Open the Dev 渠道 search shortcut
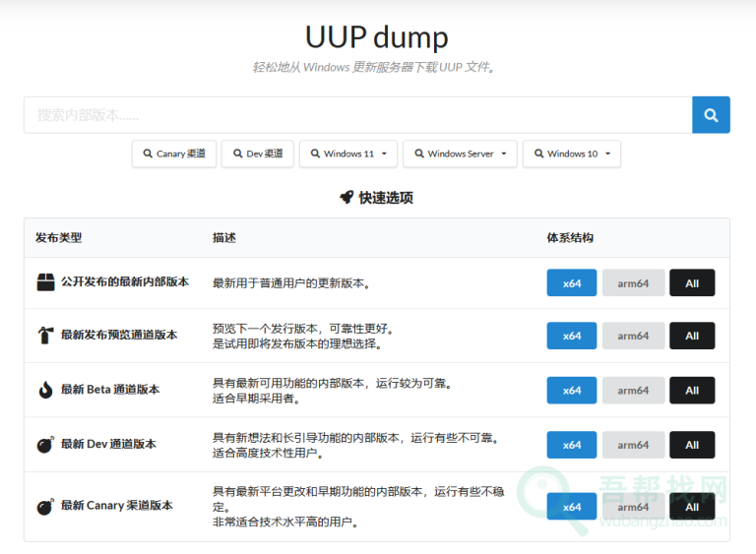This screenshot has width=756, height=554. (258, 154)
